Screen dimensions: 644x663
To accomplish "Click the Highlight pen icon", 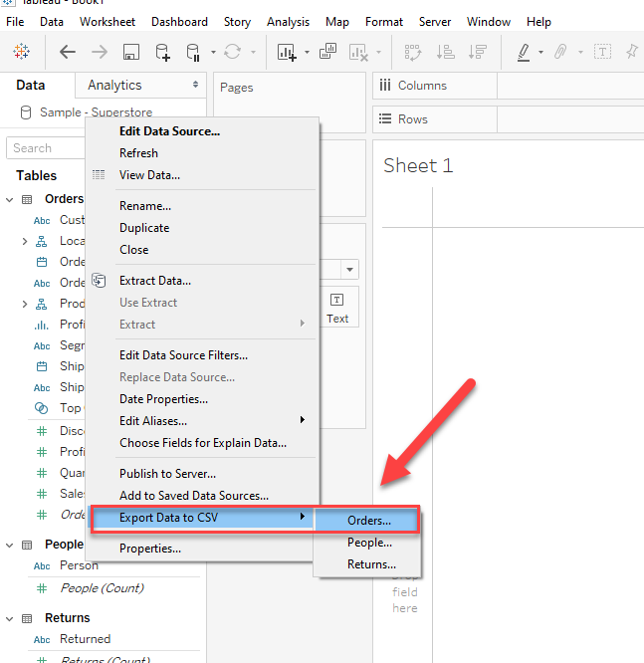I will pos(524,53).
